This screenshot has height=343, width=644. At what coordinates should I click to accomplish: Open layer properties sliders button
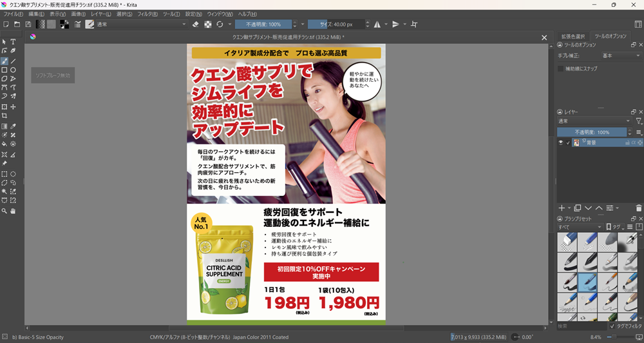(x=610, y=208)
